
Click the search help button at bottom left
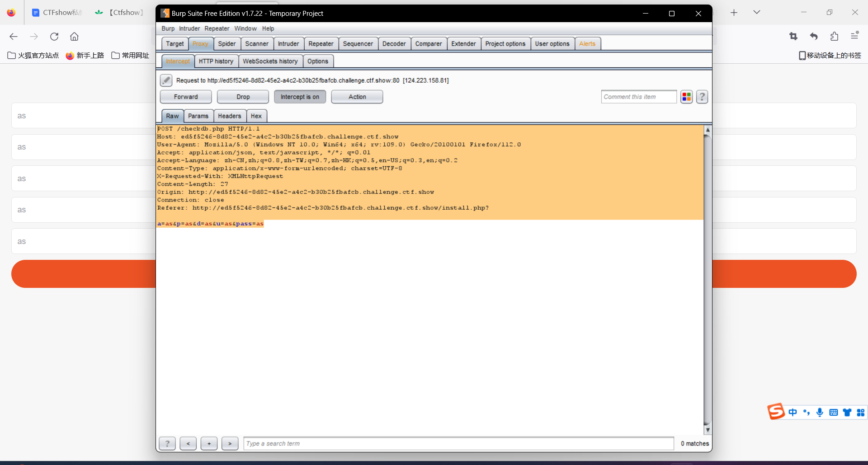pos(167,444)
